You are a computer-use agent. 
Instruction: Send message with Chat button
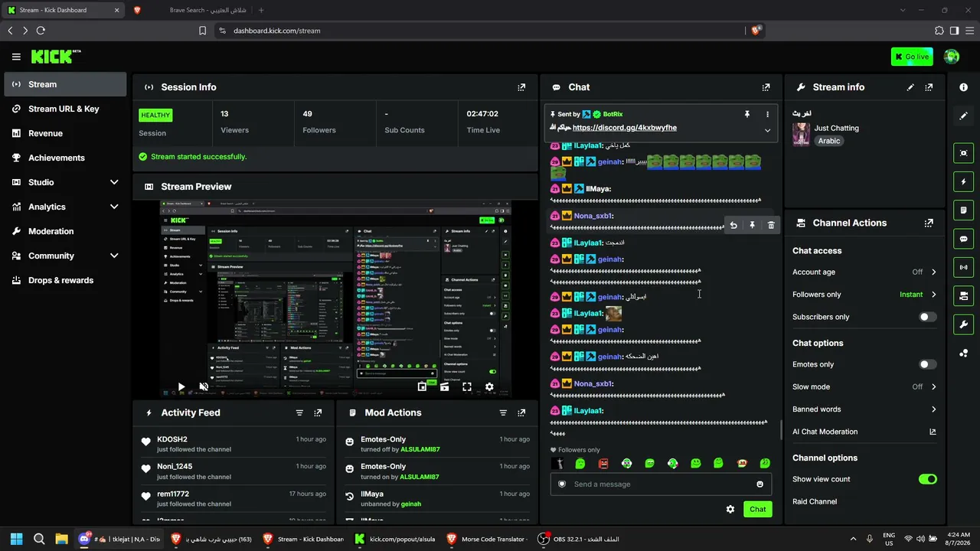click(x=757, y=509)
